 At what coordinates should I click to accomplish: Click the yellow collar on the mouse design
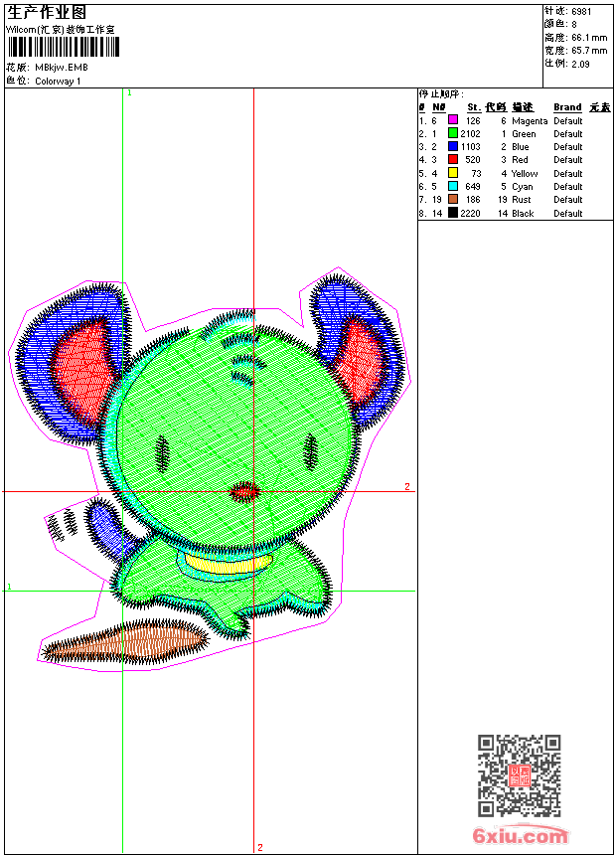[228, 563]
